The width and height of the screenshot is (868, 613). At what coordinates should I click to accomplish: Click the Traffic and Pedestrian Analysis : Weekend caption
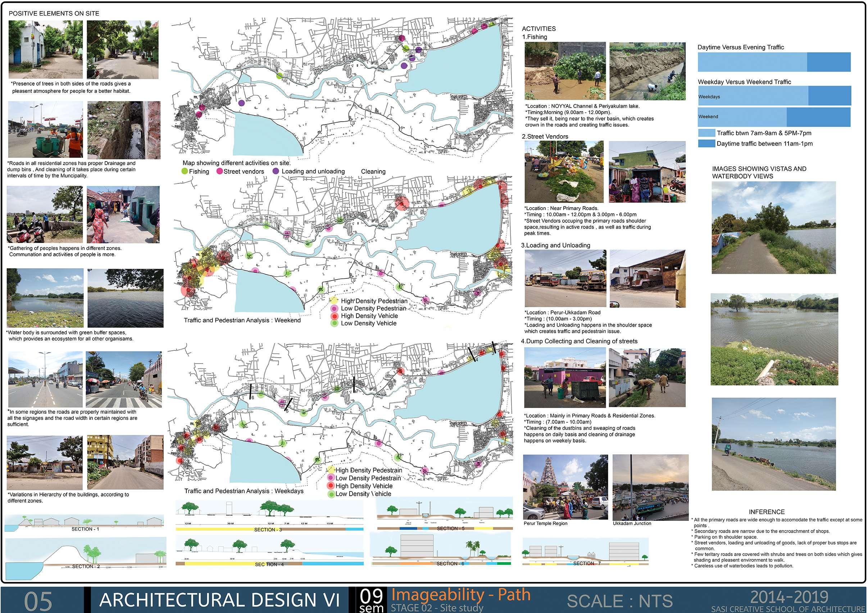tap(242, 320)
